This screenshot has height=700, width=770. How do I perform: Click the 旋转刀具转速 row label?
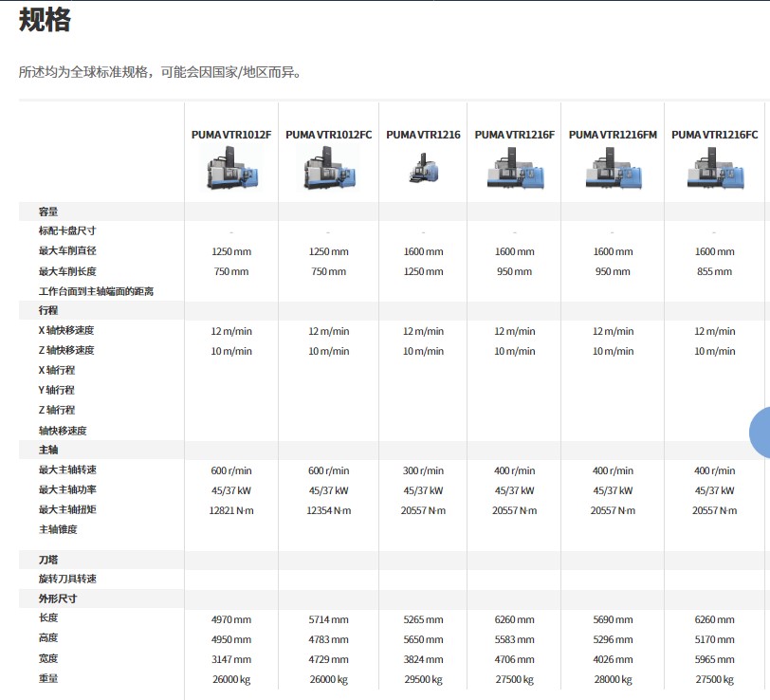(x=67, y=580)
